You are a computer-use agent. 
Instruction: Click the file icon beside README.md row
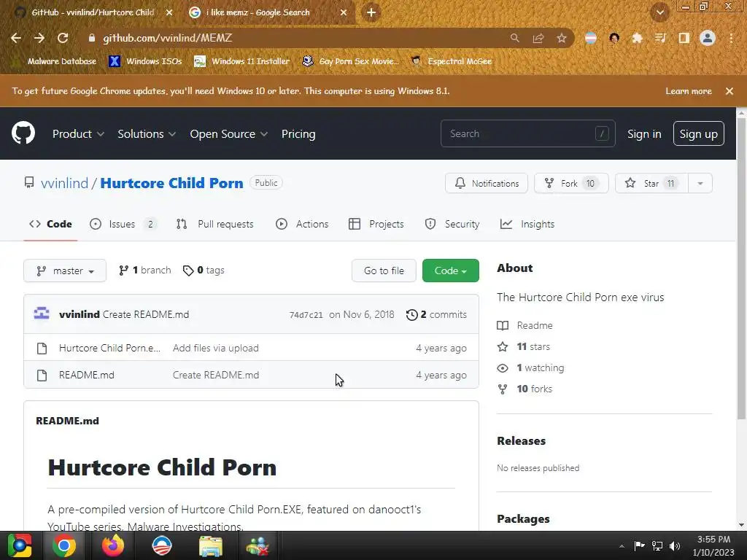pos(42,376)
